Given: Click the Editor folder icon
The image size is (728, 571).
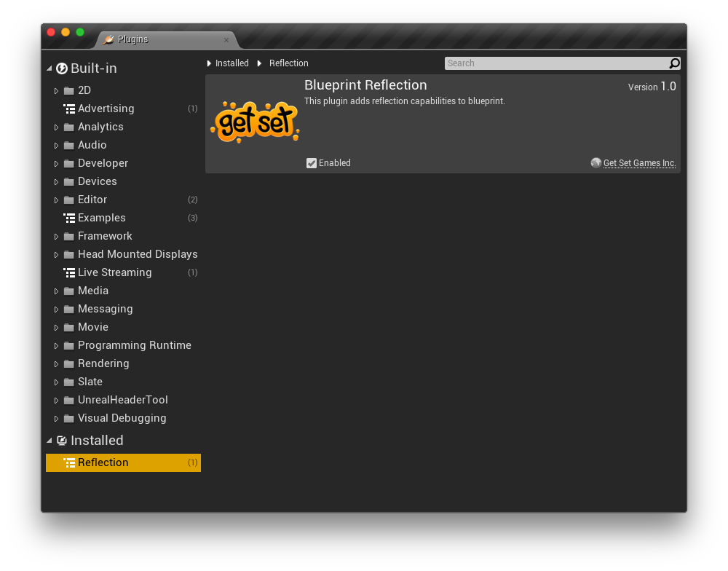Looking at the screenshot, I should (68, 200).
